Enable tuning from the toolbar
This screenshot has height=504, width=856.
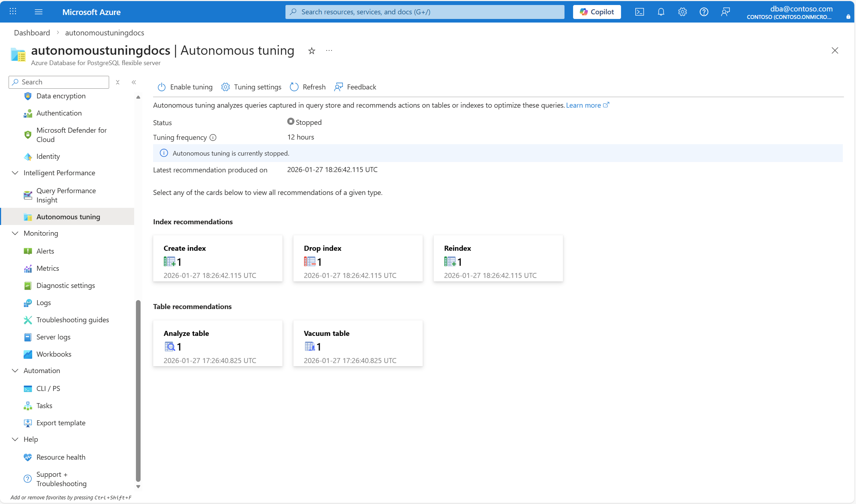tap(185, 87)
